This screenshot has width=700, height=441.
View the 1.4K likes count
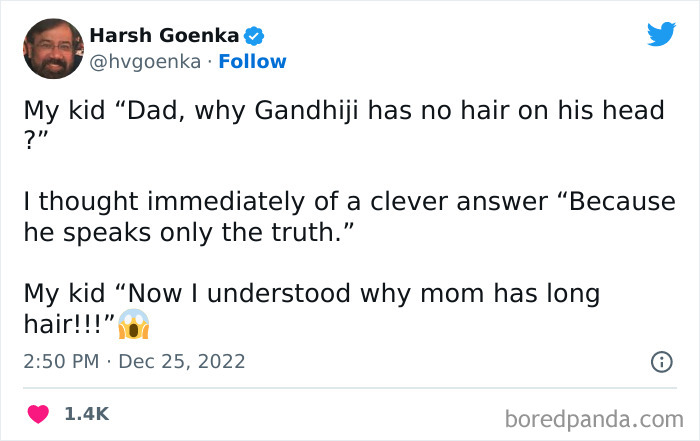coord(86,413)
